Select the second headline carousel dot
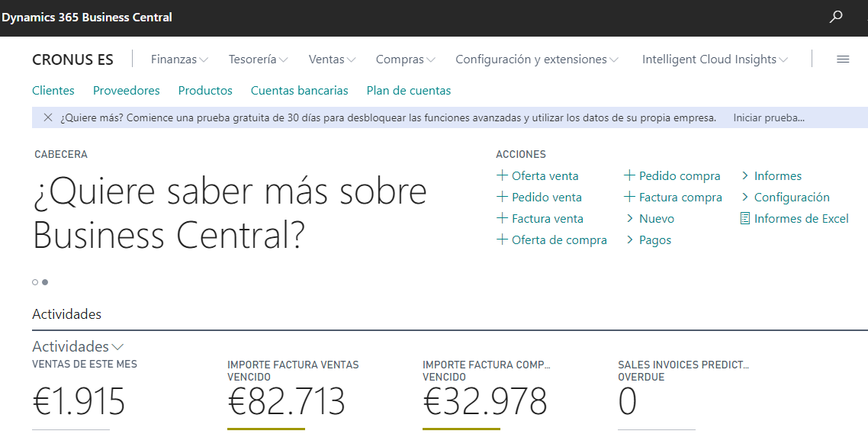 point(45,282)
